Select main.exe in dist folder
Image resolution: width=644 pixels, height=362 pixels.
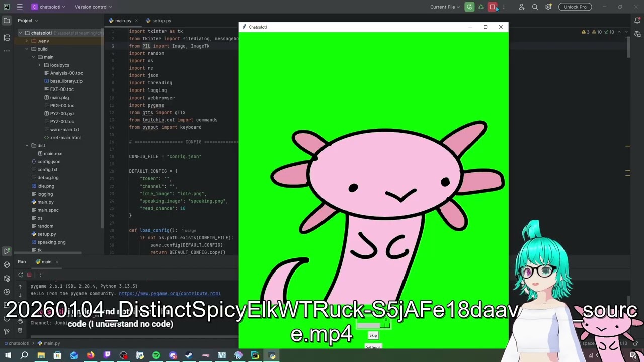click(50, 154)
